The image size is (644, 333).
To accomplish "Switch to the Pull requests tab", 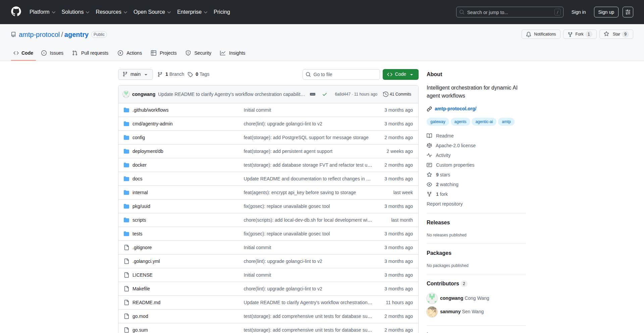I will click(90, 53).
